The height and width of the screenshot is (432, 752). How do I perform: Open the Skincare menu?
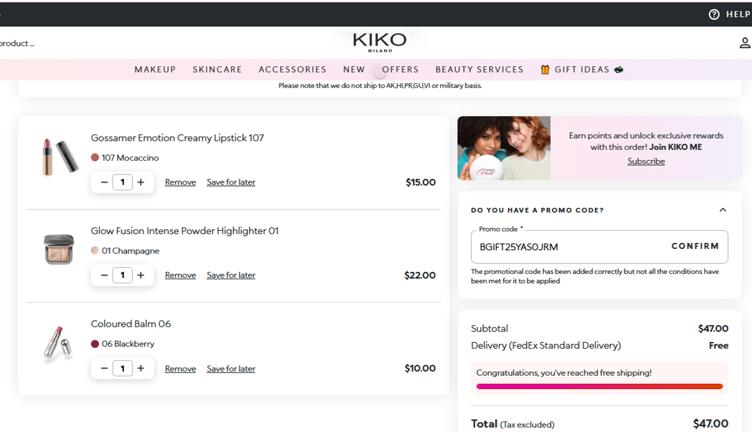click(217, 70)
